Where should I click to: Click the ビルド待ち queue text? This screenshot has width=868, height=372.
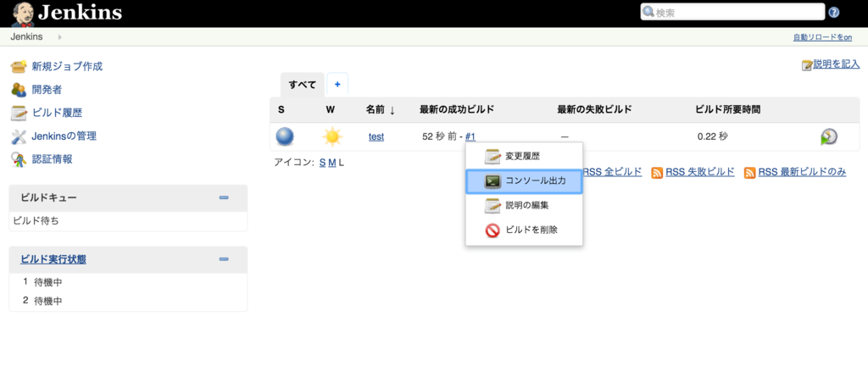click(x=36, y=221)
